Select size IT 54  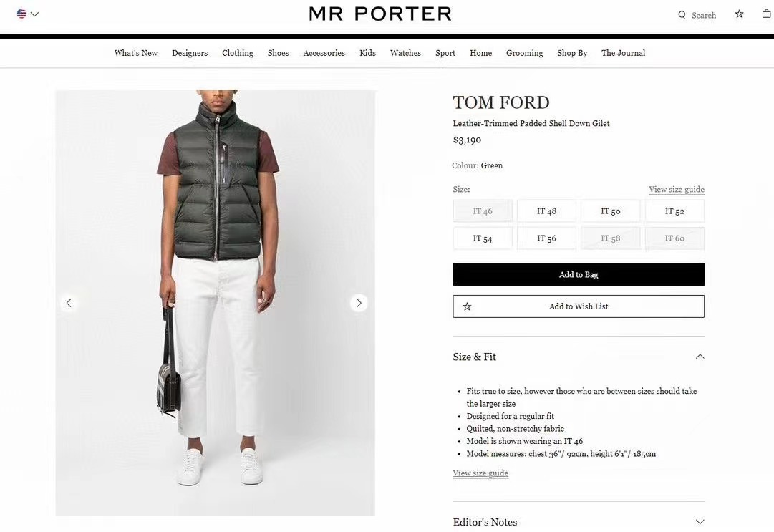click(483, 238)
